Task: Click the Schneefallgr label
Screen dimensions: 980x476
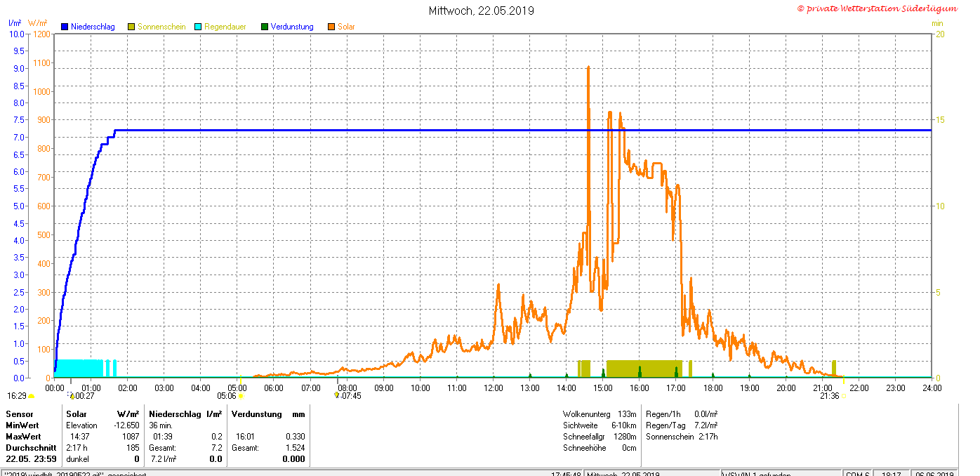Action: (585, 437)
